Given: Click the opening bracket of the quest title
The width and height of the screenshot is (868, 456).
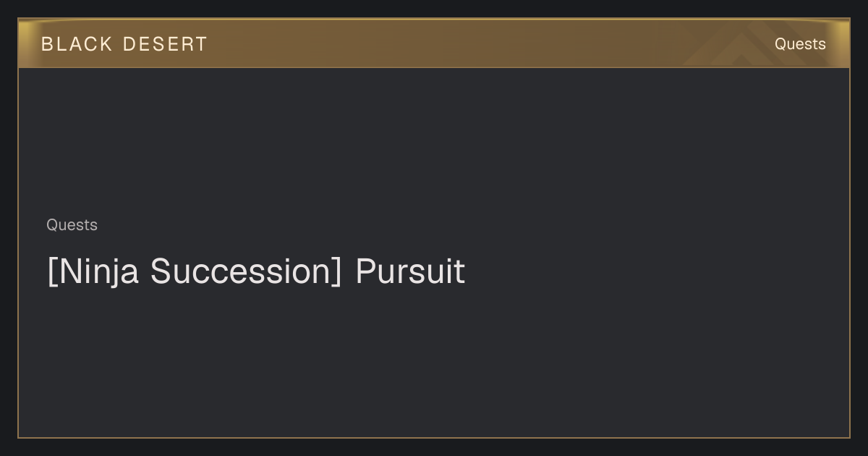Looking at the screenshot, I should (x=51, y=273).
